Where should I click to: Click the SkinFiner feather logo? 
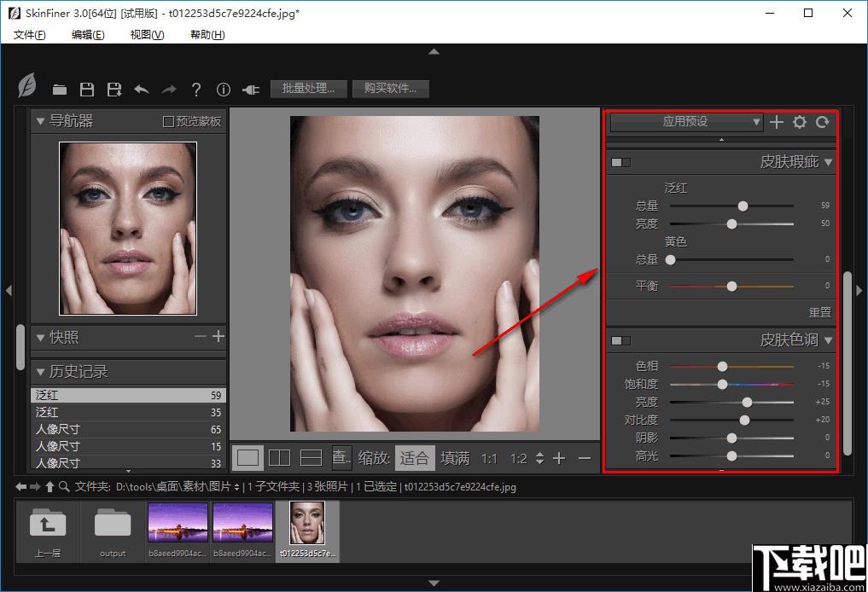pyautogui.click(x=27, y=86)
